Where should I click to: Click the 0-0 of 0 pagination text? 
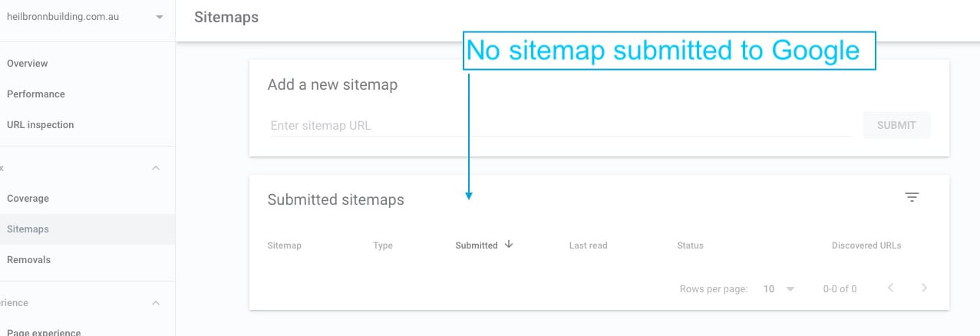(840, 289)
